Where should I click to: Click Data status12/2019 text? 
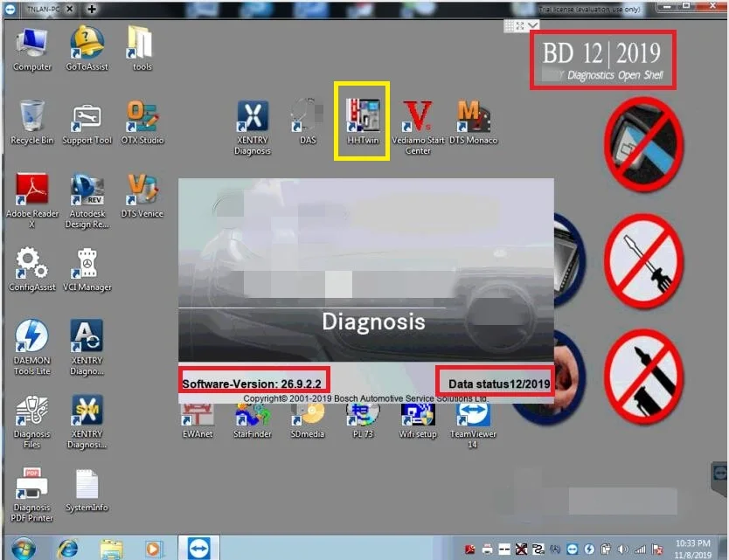point(499,384)
